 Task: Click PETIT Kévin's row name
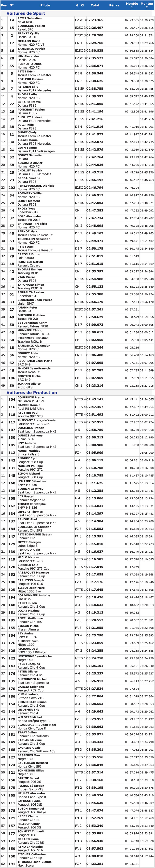[26, 72]
